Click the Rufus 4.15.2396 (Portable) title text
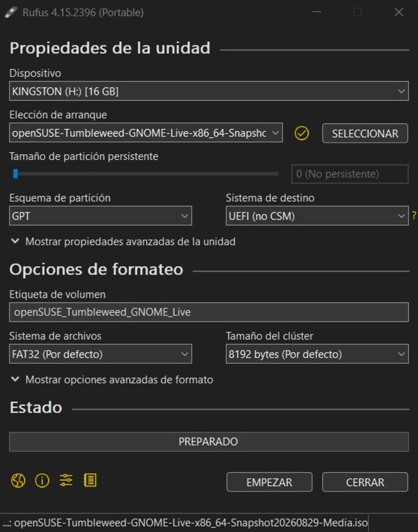418x532 pixels. [x=83, y=12]
